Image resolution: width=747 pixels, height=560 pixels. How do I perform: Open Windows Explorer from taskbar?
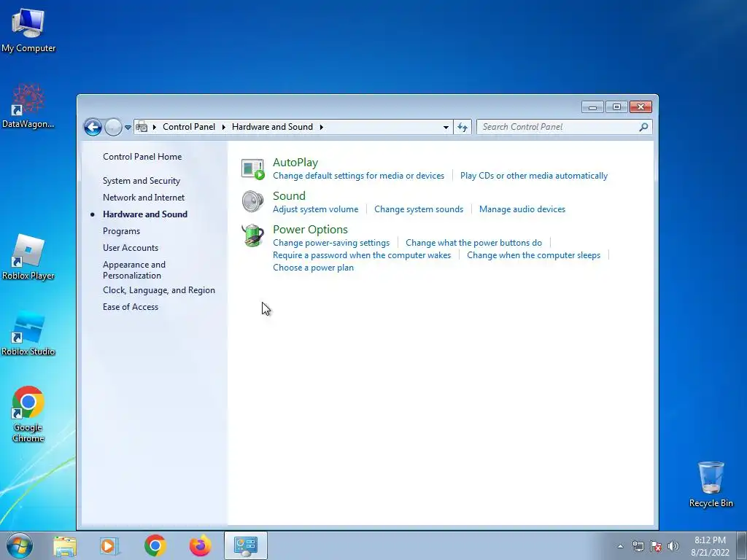pyautogui.click(x=65, y=545)
